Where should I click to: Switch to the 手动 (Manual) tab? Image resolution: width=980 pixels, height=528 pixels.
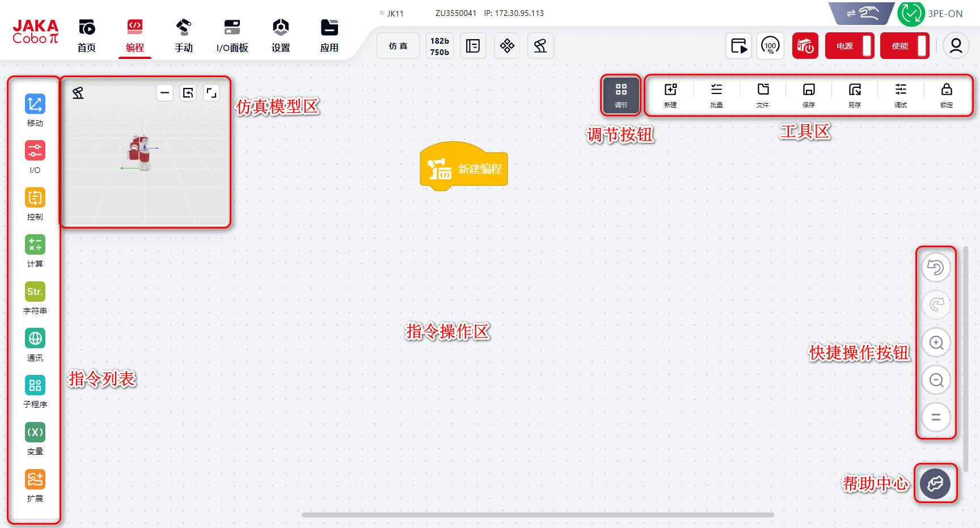coord(184,35)
